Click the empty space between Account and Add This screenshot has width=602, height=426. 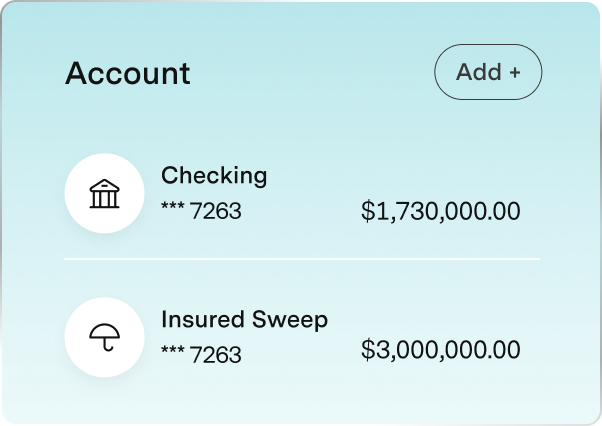(x=312, y=73)
